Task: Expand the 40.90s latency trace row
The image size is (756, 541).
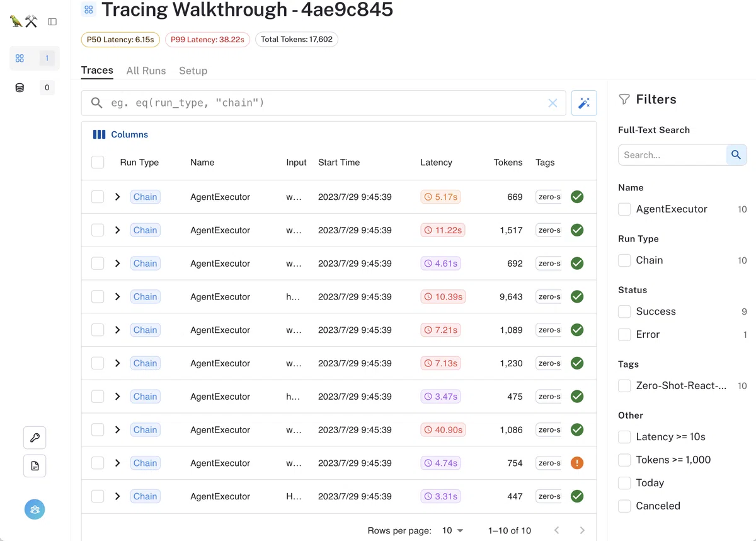Action: click(x=117, y=429)
